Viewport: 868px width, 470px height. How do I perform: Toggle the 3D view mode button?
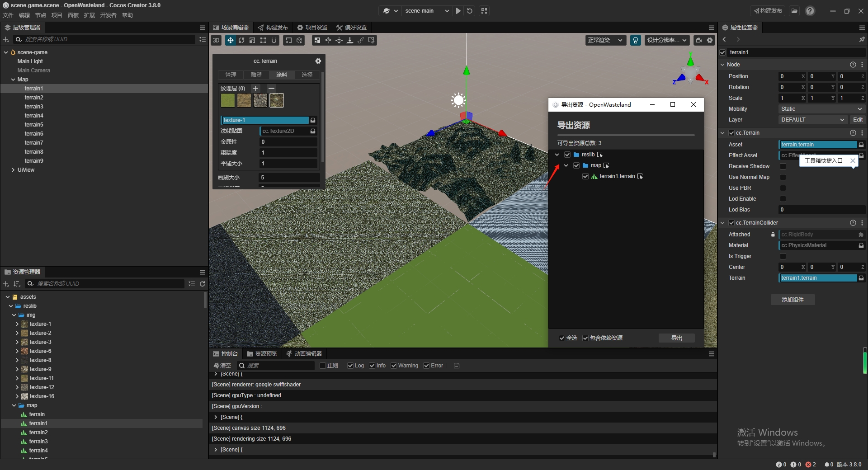216,40
